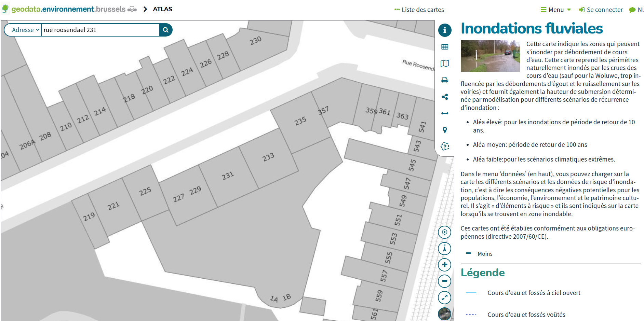Click the share map icon

pos(444,97)
